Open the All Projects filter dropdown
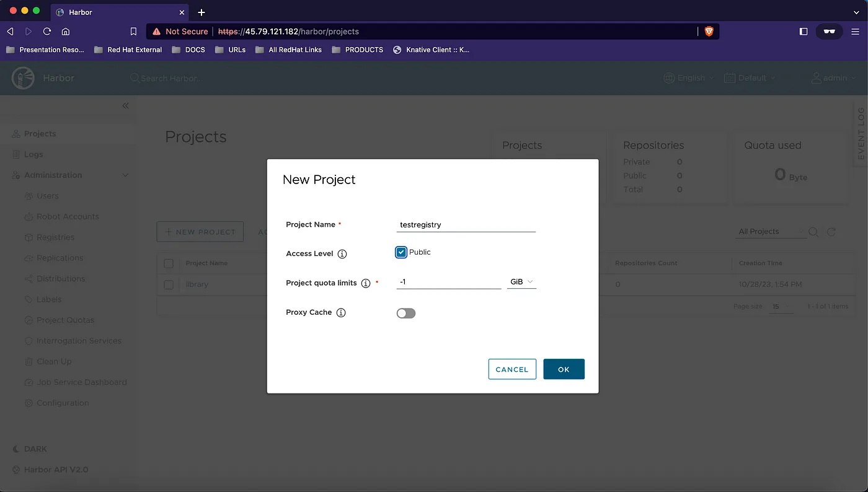 click(x=771, y=232)
